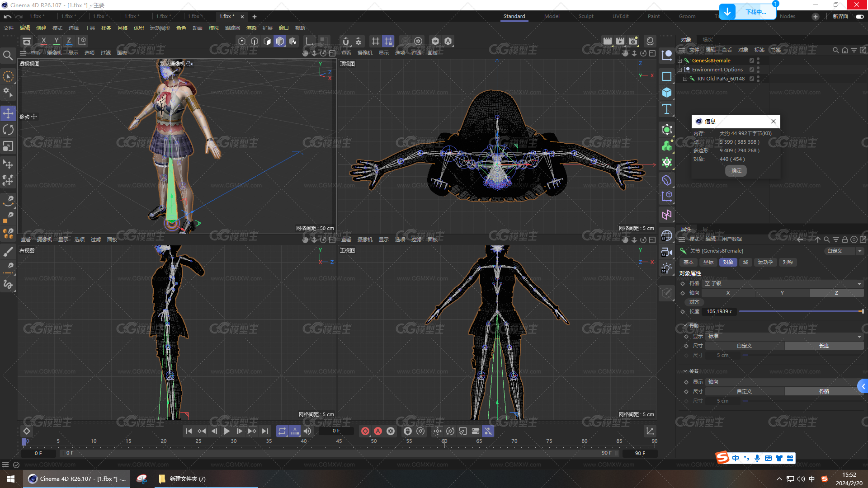The width and height of the screenshot is (868, 488).
Task: Switch to the UVEdit layout tab
Action: 620,16
